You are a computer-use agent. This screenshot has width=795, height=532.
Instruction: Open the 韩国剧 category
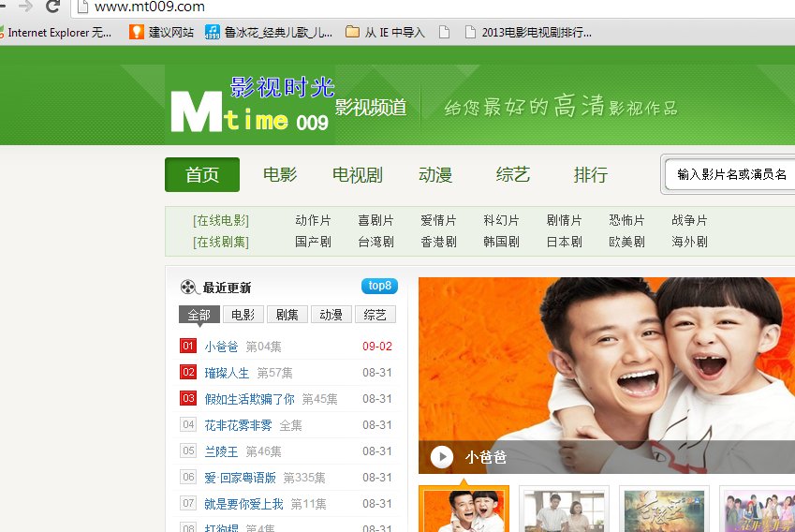tap(501, 242)
